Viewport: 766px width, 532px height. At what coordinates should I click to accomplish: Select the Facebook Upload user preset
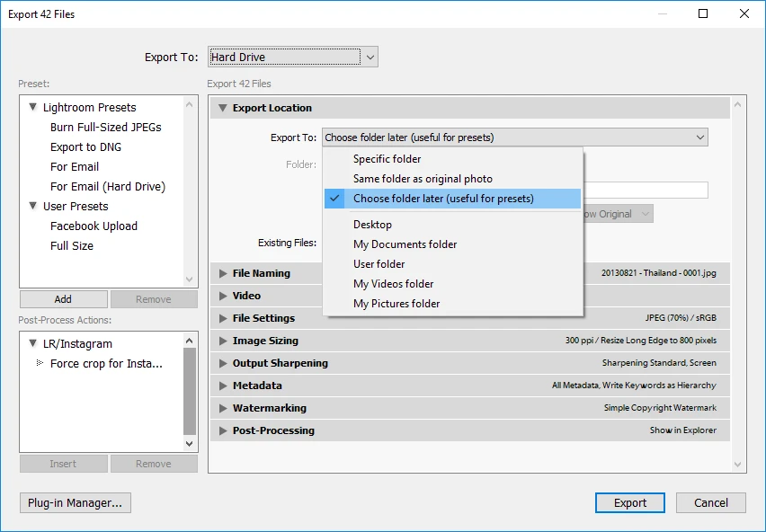click(94, 226)
